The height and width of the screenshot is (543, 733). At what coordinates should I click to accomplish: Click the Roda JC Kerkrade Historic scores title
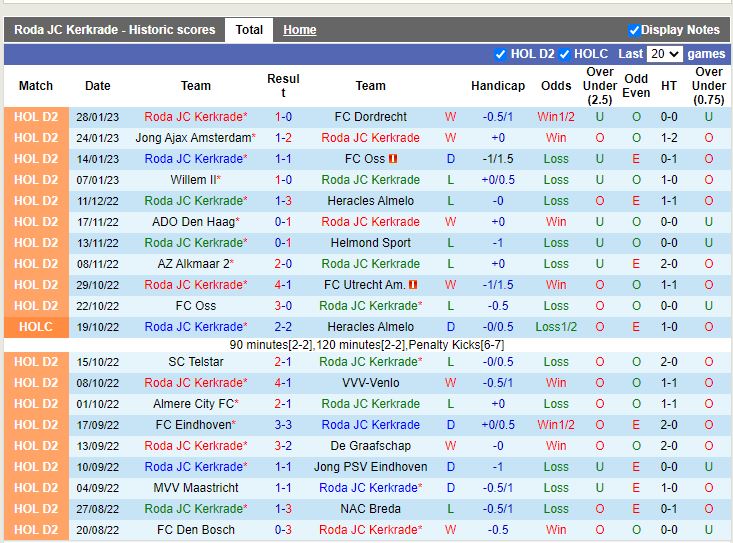(x=115, y=30)
